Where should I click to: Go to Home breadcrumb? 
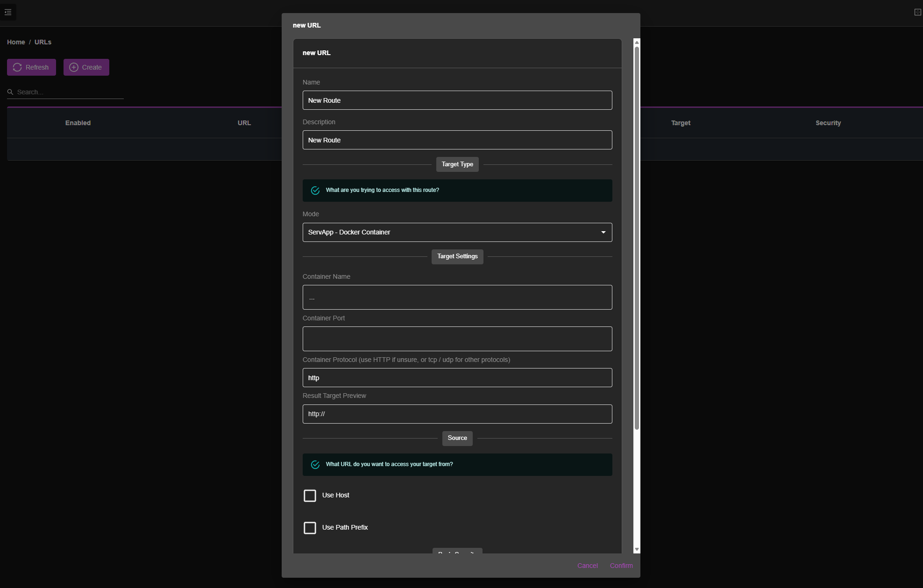click(x=16, y=42)
